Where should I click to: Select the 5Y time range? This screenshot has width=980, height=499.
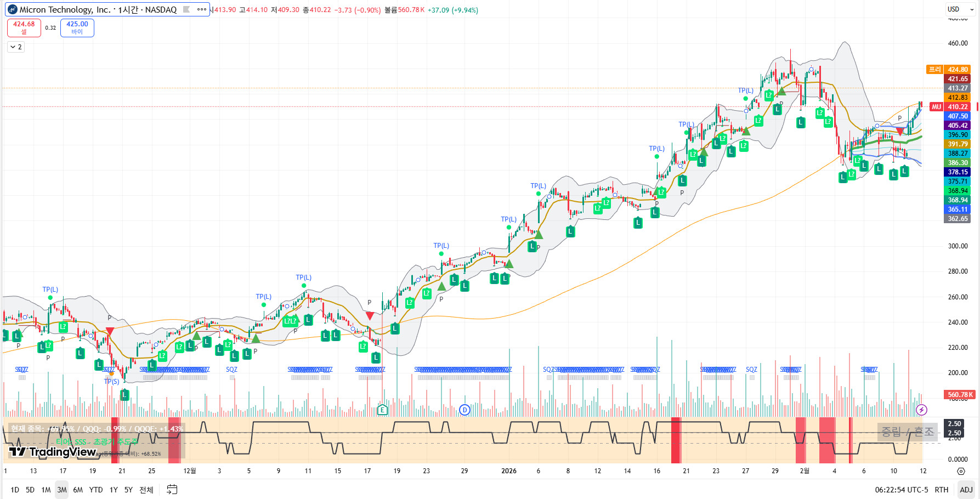(128, 490)
